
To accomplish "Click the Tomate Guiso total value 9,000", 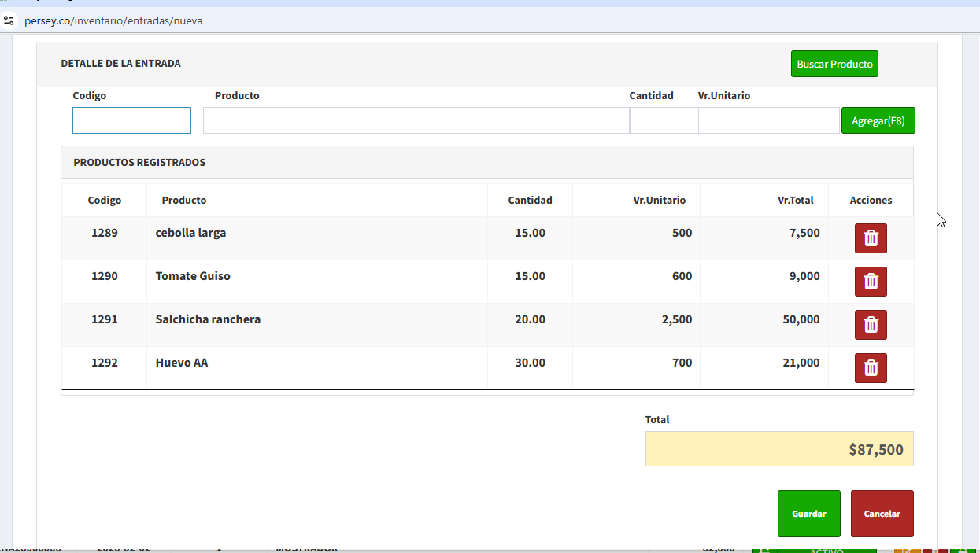I will pos(804,276).
